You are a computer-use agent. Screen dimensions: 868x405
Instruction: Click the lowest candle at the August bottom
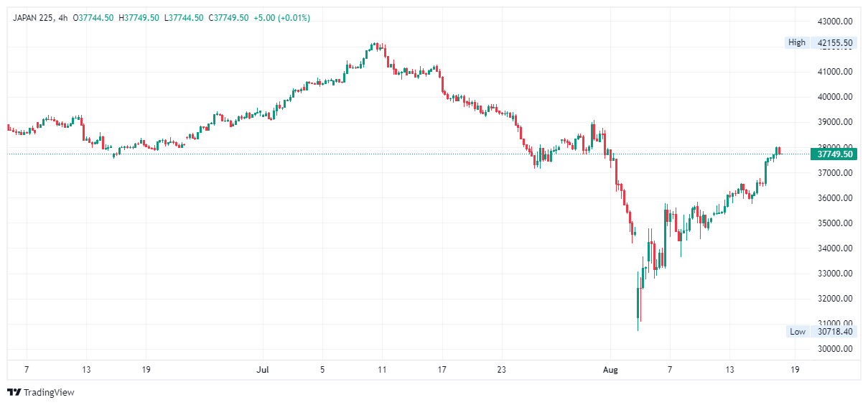coord(638,309)
